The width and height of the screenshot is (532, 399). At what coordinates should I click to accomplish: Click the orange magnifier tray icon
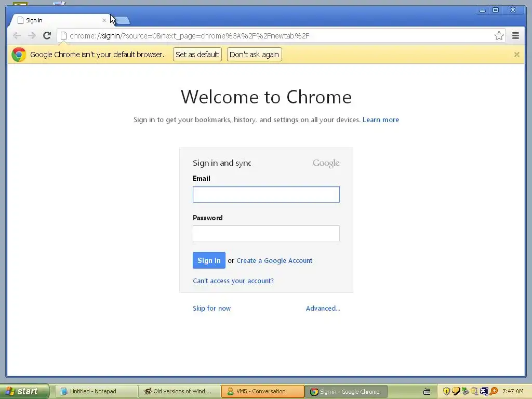click(x=494, y=391)
